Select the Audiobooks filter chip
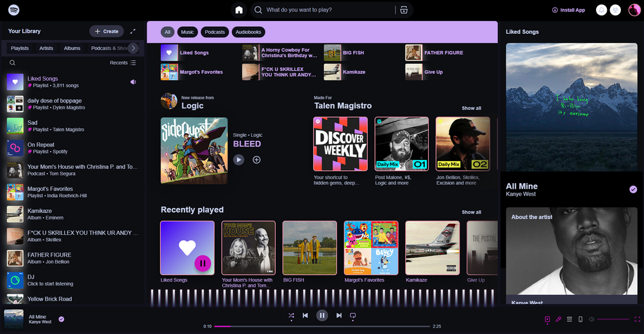The image size is (644, 334). [x=249, y=32]
